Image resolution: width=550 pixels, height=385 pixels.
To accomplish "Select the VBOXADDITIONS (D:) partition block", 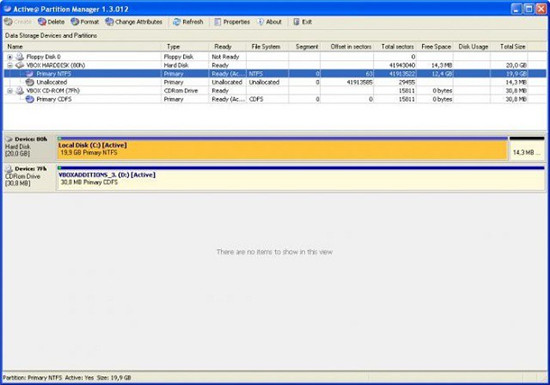I will [301, 179].
